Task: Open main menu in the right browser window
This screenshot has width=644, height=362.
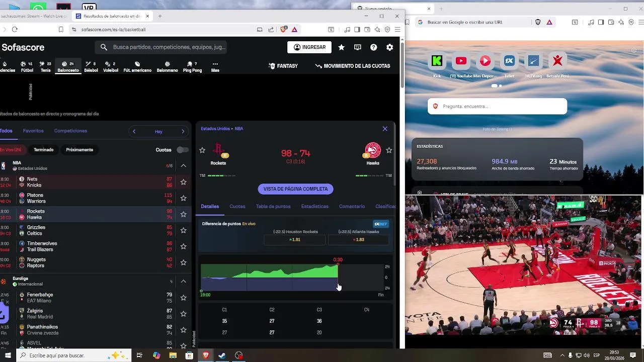Action: (640, 22)
